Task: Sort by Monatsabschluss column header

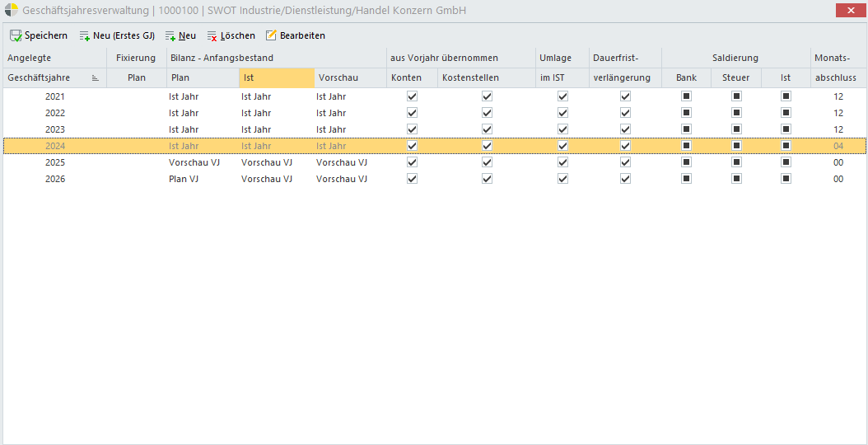Action: (x=838, y=77)
